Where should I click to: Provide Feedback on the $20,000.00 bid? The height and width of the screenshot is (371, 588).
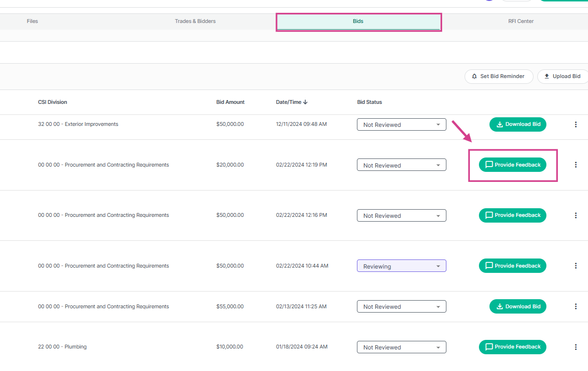512,165
